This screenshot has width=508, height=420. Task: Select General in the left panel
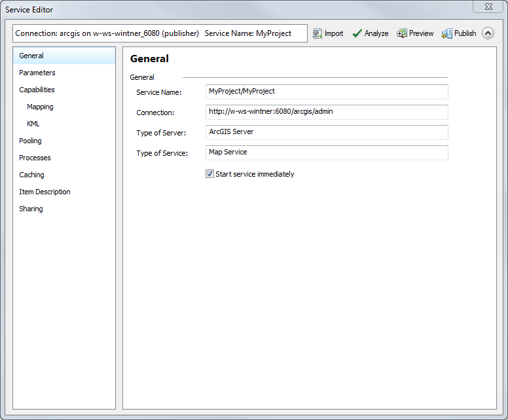coord(64,56)
